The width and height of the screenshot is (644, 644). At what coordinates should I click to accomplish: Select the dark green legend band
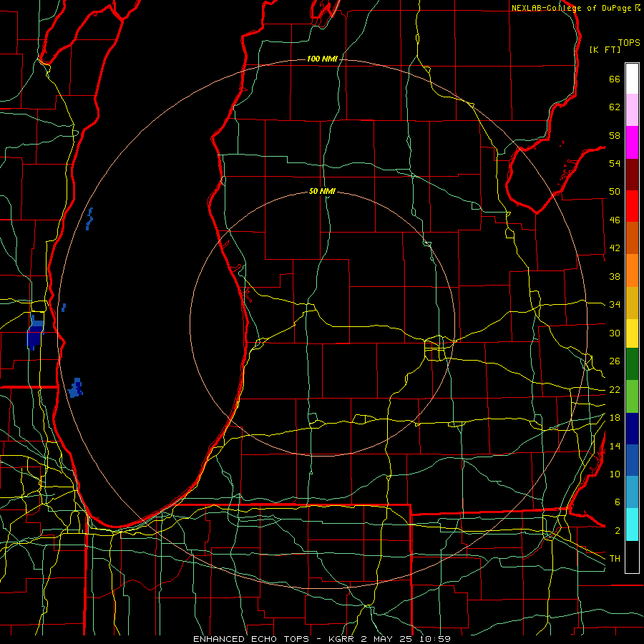[632, 364]
